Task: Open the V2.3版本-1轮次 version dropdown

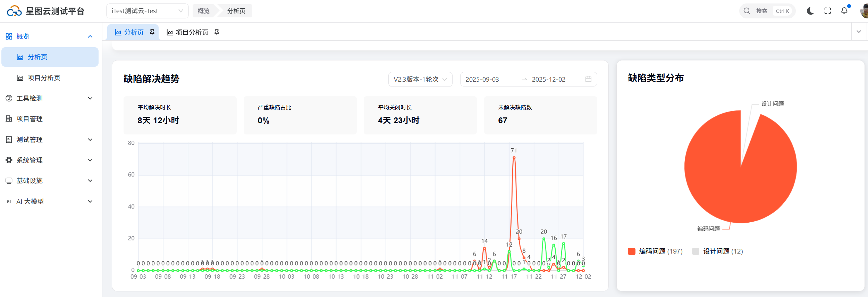Action: [x=420, y=79]
